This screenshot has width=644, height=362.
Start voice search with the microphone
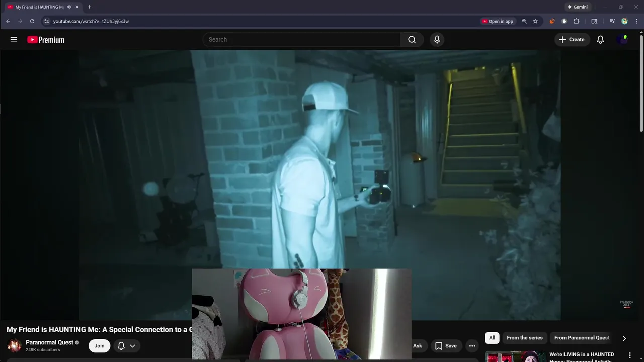[437, 40]
